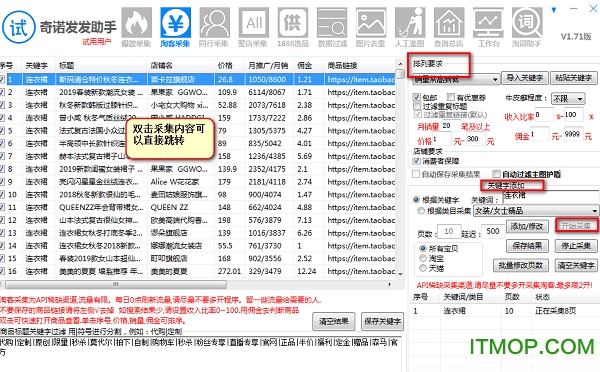Screen dimensions: 600x372
Task: Enable the 自动保存采集结果 checkbox
Action: [x=416, y=174]
